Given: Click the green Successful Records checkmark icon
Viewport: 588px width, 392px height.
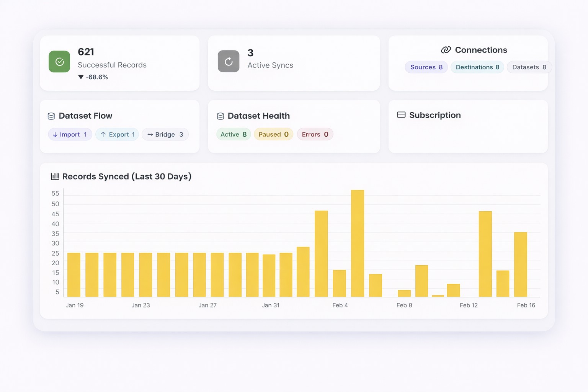Looking at the screenshot, I should pyautogui.click(x=59, y=62).
